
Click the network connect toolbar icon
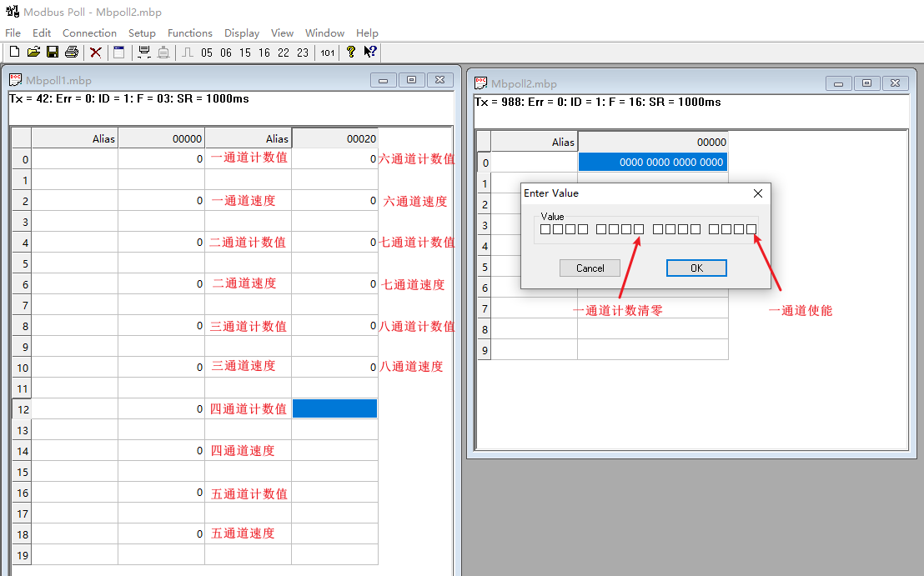coord(144,53)
